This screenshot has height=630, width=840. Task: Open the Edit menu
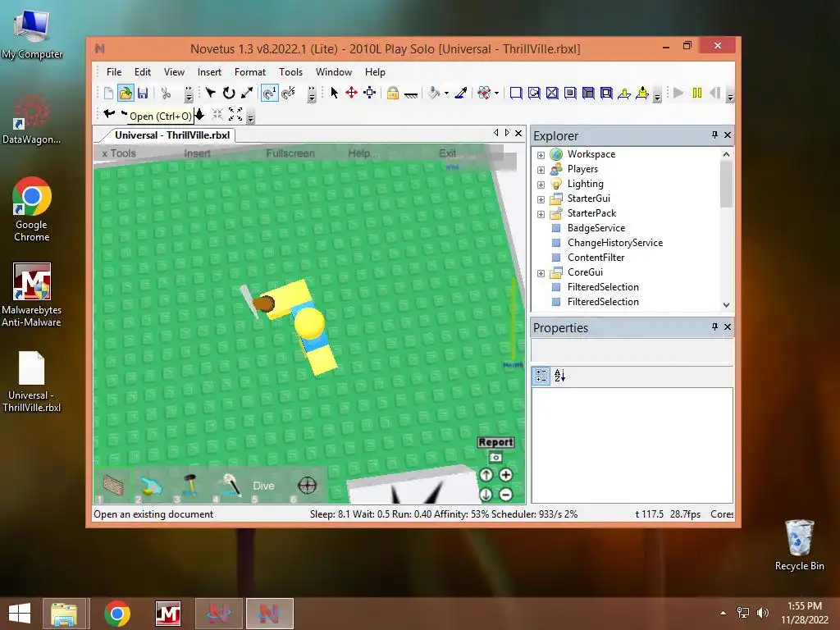[x=143, y=72]
